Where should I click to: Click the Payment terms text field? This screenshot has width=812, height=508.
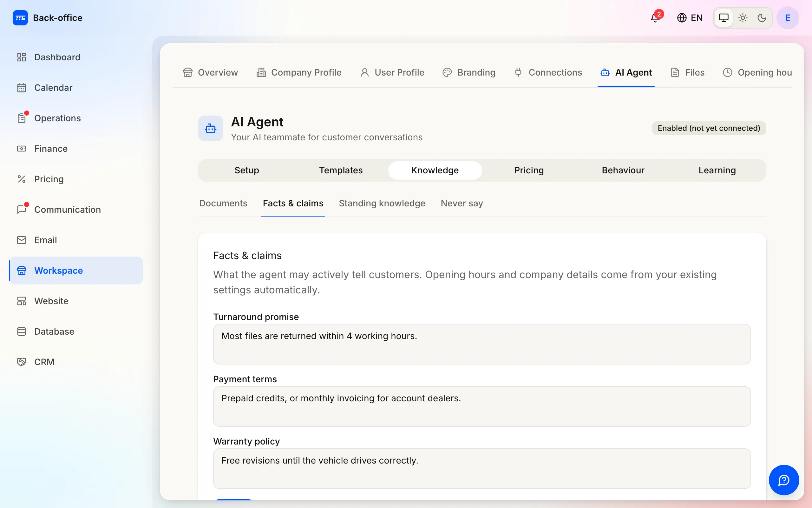coord(482,406)
